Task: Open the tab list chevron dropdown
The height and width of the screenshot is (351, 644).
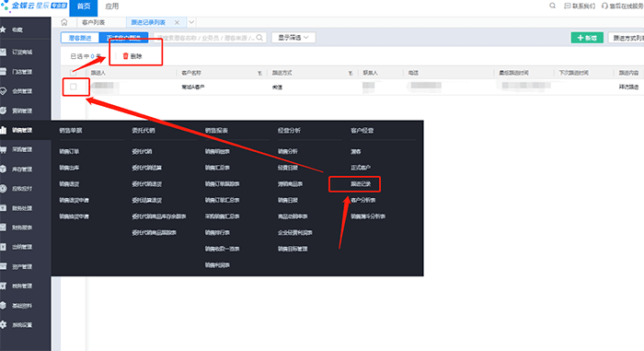Action: (191, 22)
